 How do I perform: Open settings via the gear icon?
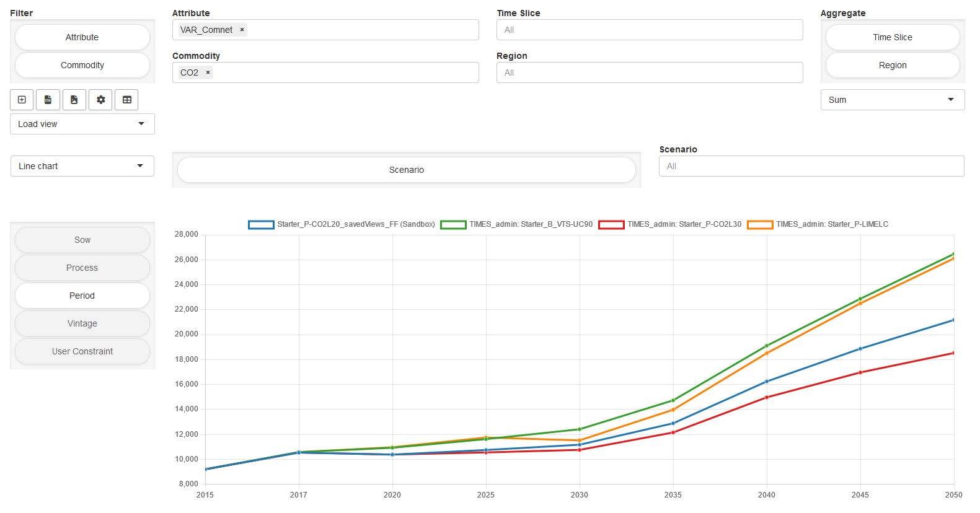tap(100, 100)
